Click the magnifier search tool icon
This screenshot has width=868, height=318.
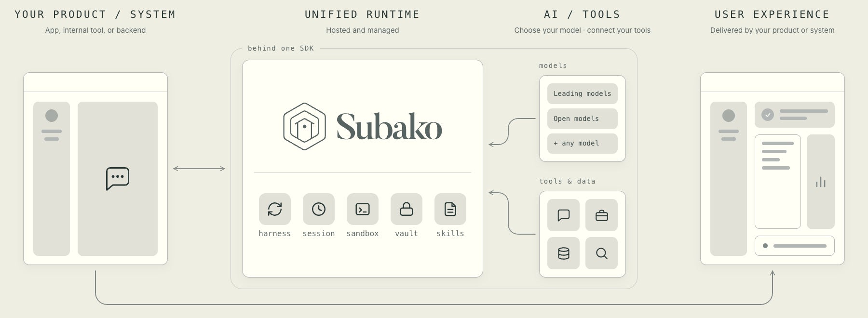(601, 253)
